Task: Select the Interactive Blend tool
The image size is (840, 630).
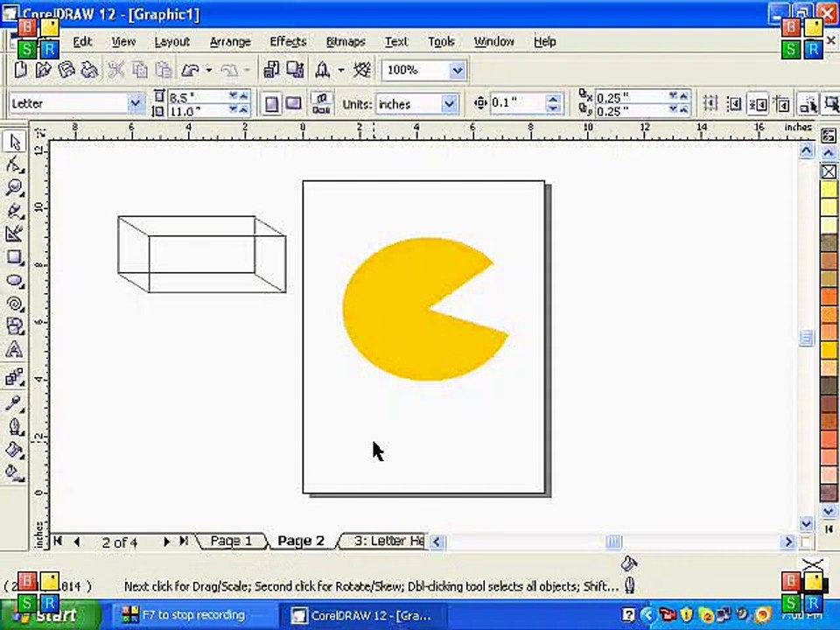Action: point(15,377)
